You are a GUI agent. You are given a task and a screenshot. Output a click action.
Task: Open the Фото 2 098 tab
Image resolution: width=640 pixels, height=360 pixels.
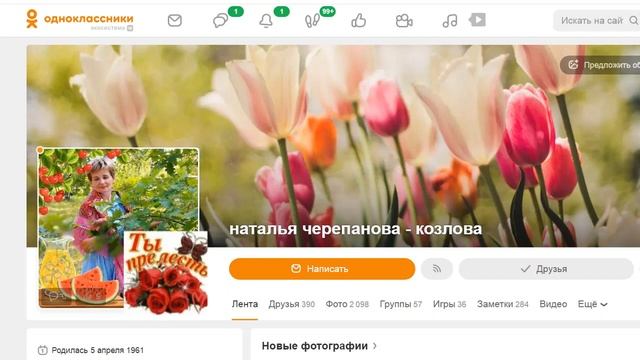(347, 304)
